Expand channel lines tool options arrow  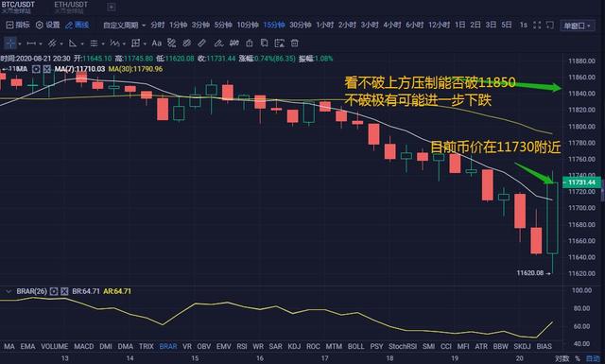click(x=61, y=44)
